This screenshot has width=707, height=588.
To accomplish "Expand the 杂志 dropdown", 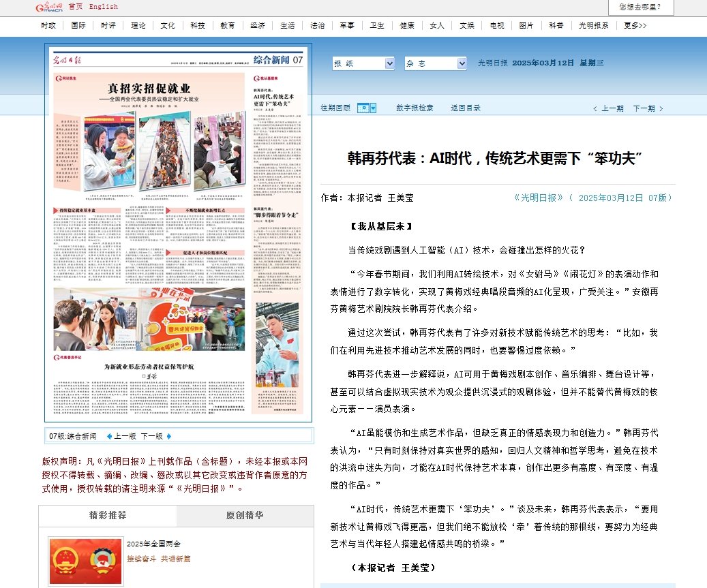I will click(435, 63).
